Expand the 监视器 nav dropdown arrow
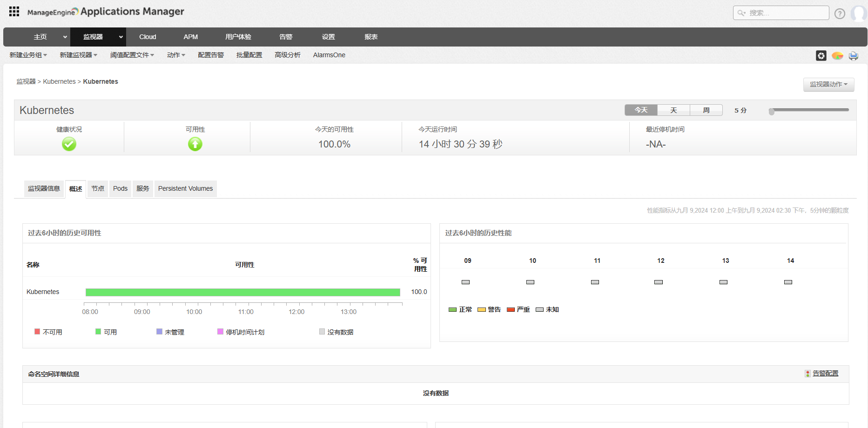 pos(121,37)
